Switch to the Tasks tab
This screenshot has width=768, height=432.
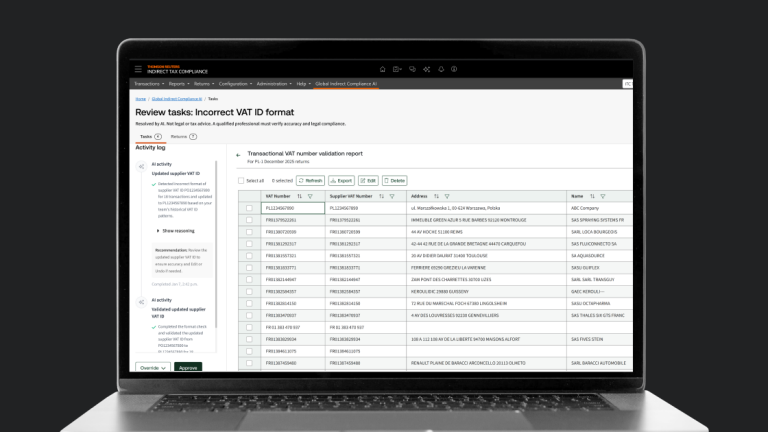point(150,137)
